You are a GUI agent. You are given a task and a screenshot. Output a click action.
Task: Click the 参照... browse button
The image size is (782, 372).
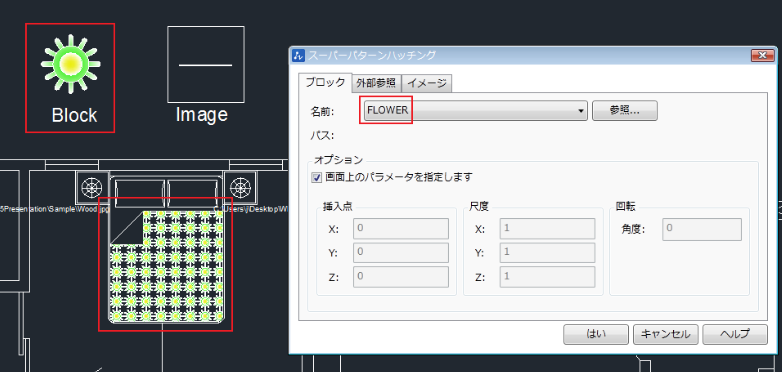625,111
